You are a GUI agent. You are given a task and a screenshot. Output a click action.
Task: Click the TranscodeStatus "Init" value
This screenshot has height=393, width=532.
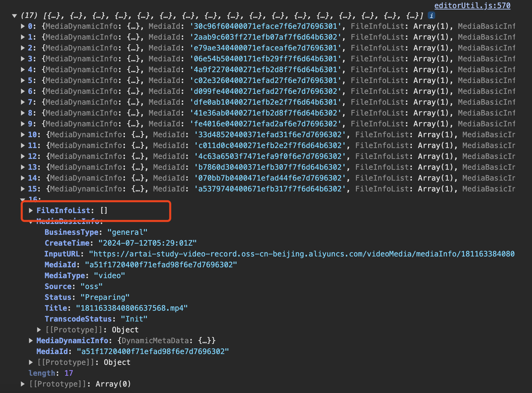click(134, 319)
